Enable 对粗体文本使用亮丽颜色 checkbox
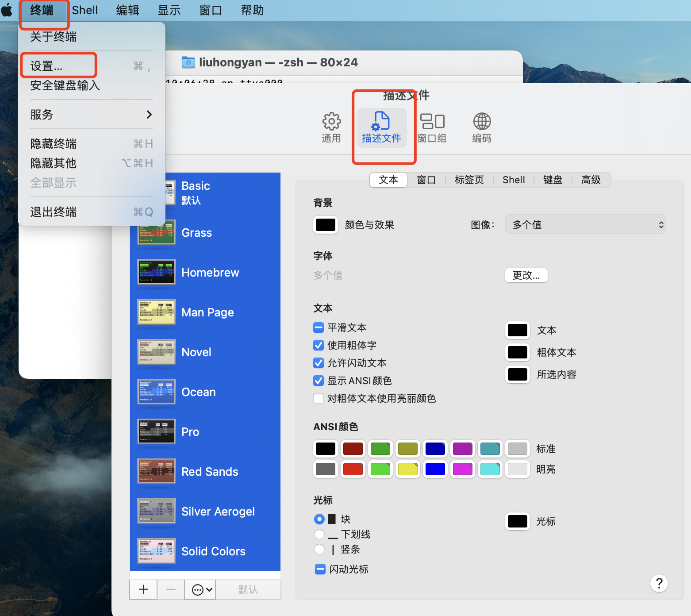Image resolution: width=691 pixels, height=616 pixels. 319,398
